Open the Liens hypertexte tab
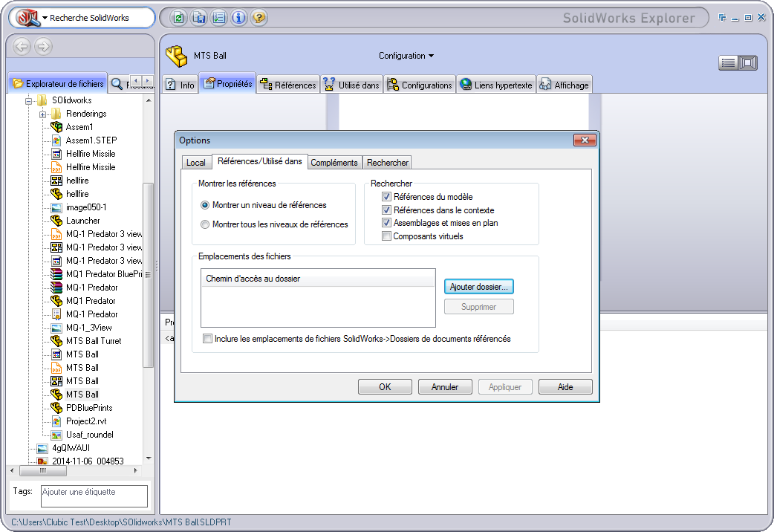 tap(496, 85)
